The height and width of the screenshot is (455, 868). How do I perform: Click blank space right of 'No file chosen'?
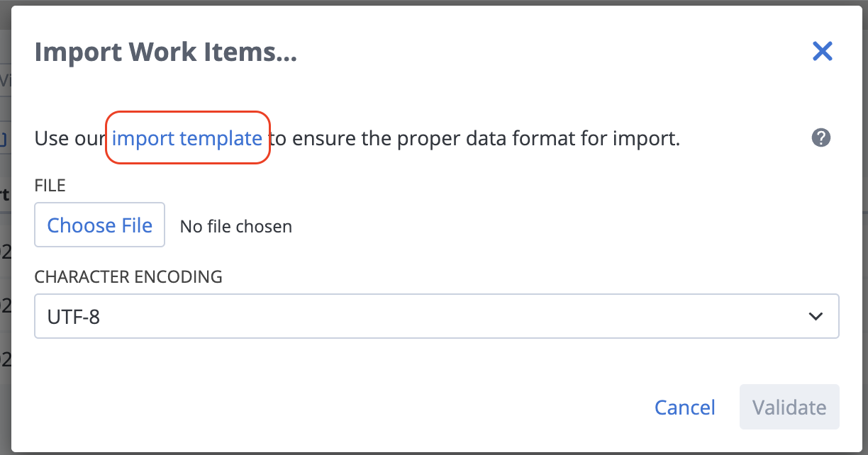[x=532, y=226]
